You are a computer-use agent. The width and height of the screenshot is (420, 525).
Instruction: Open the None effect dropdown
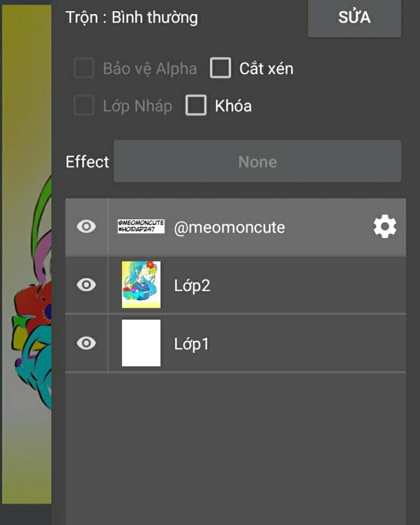coord(257,161)
